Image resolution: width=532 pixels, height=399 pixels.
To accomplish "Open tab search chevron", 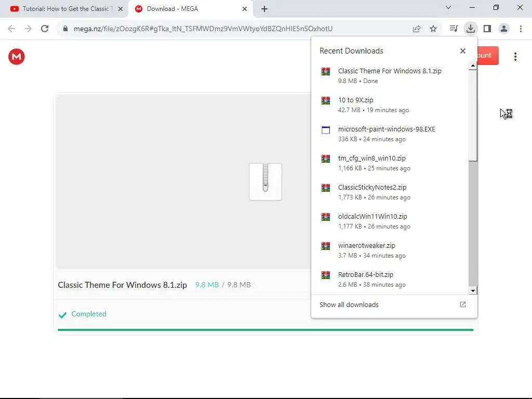I will (x=448, y=7).
